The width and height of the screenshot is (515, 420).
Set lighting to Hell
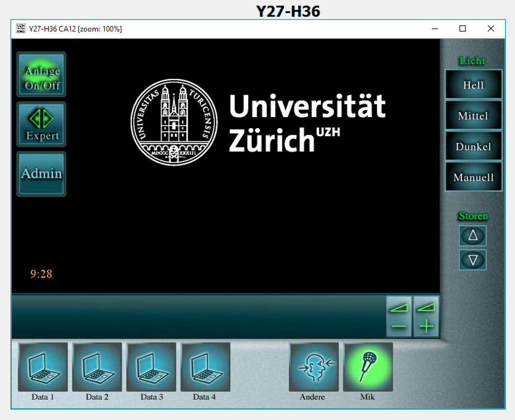pyautogui.click(x=473, y=84)
